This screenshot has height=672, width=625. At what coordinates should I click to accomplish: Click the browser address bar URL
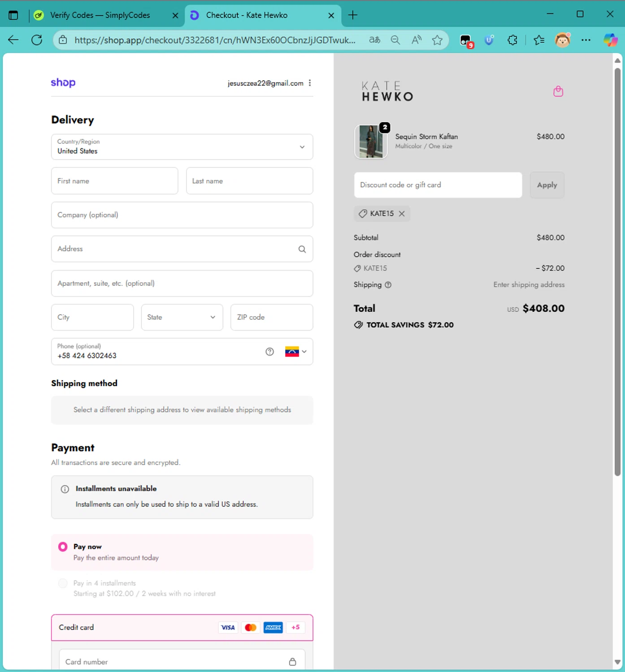click(215, 40)
